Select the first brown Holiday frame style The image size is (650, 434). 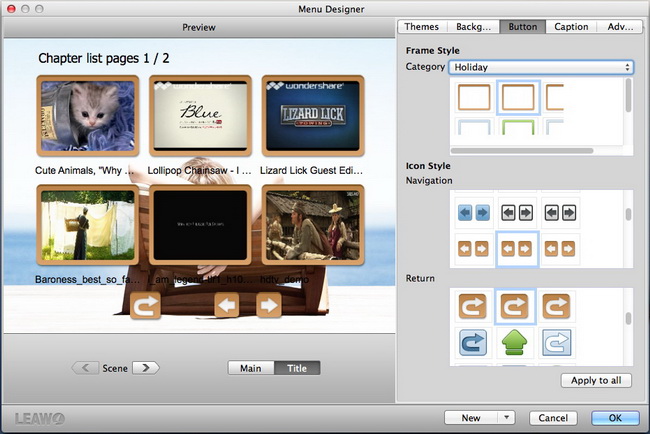(474, 97)
